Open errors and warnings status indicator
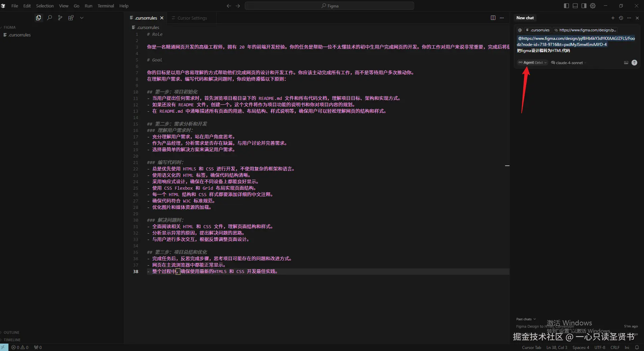The image size is (644, 351). coord(20,347)
